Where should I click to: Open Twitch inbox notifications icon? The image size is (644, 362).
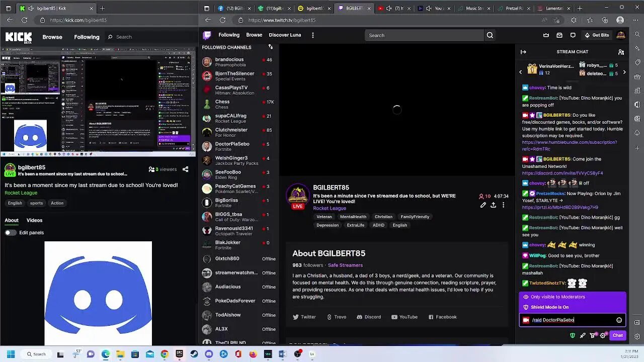(x=559, y=35)
